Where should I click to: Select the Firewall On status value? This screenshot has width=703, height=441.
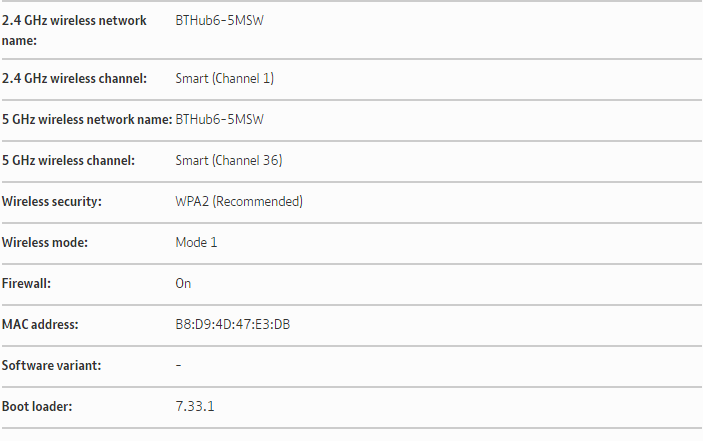(183, 284)
